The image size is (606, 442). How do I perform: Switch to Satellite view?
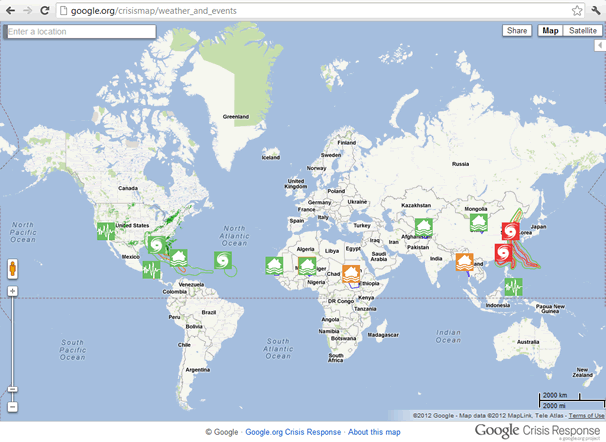click(582, 31)
